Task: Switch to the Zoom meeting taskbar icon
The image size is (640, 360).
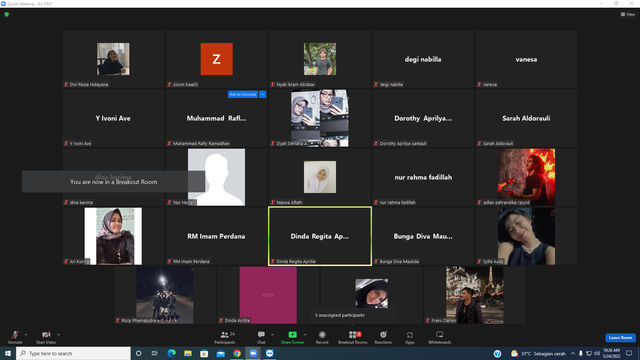Action: 253,353
